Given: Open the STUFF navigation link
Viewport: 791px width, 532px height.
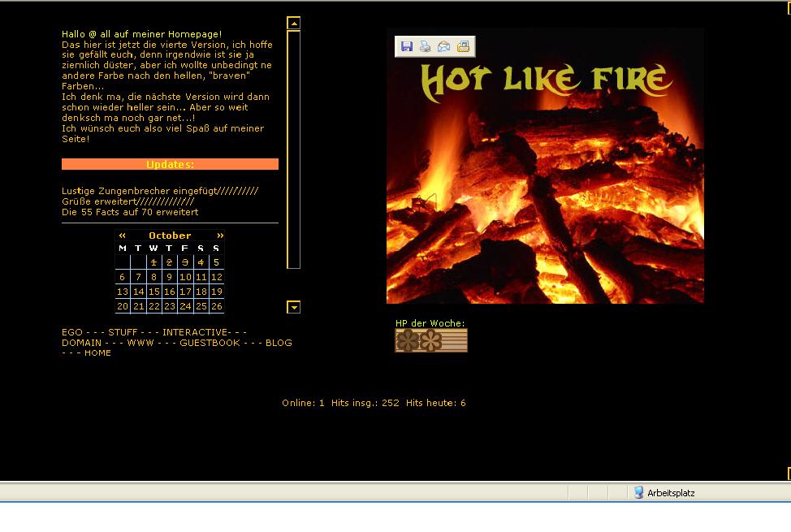Looking at the screenshot, I should [x=123, y=332].
